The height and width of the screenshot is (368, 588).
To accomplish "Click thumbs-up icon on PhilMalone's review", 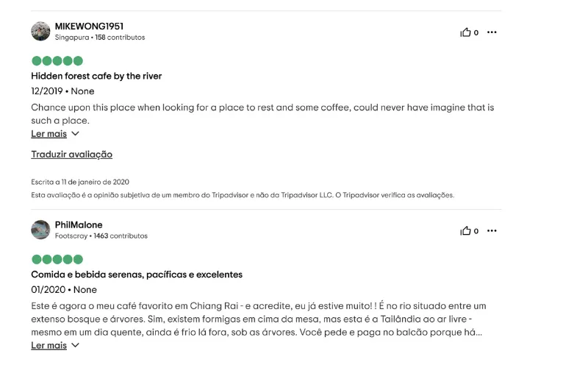I will coord(465,231).
